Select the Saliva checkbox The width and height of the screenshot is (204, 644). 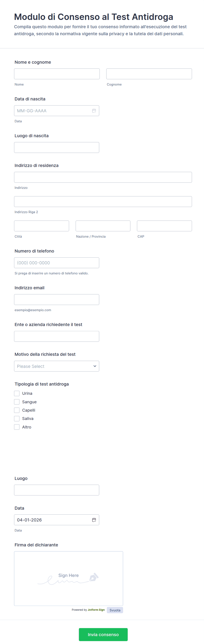click(x=17, y=418)
